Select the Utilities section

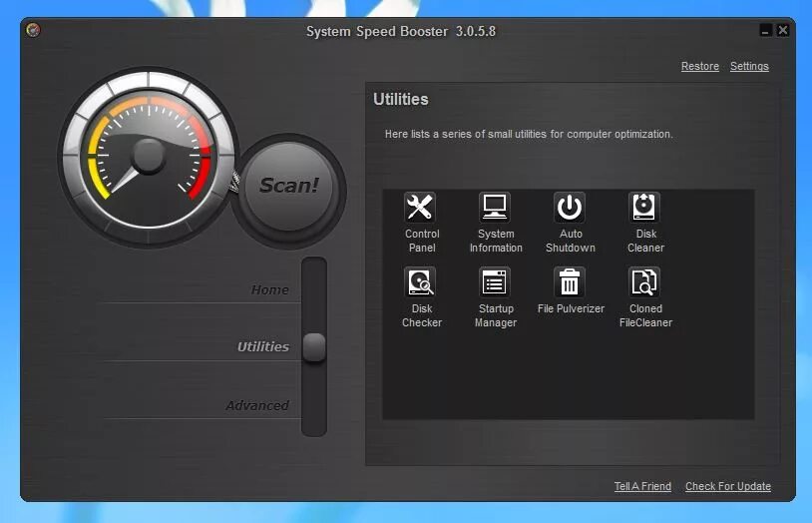point(263,346)
